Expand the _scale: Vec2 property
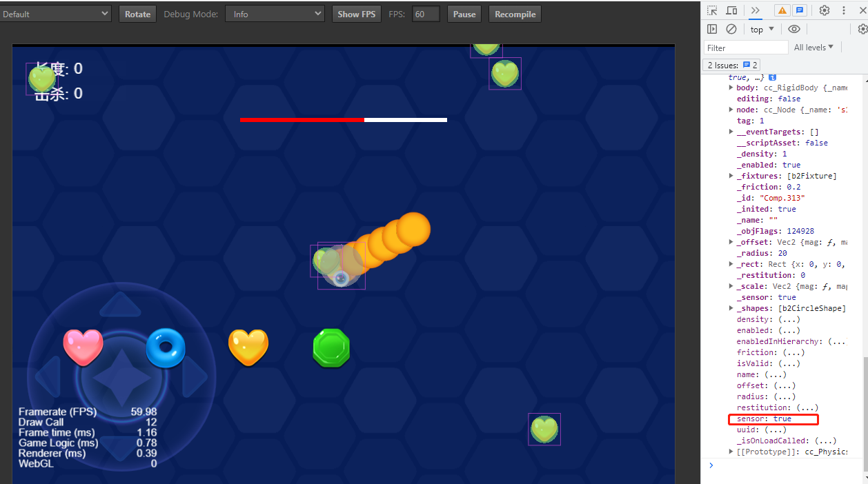 731,286
